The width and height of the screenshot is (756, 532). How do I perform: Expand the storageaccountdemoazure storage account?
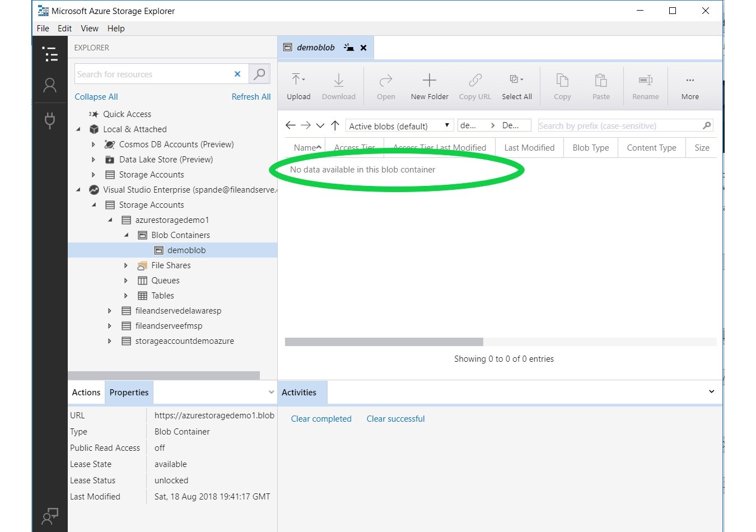pyautogui.click(x=110, y=341)
